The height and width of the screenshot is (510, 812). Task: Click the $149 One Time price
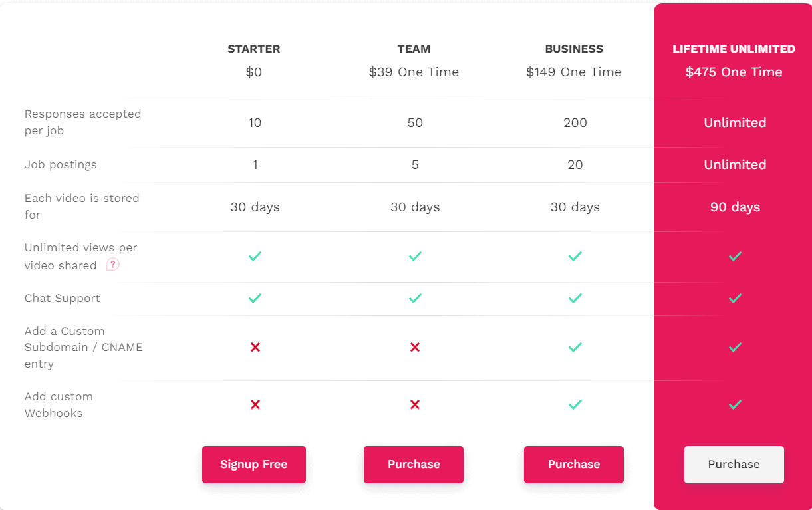click(x=574, y=72)
